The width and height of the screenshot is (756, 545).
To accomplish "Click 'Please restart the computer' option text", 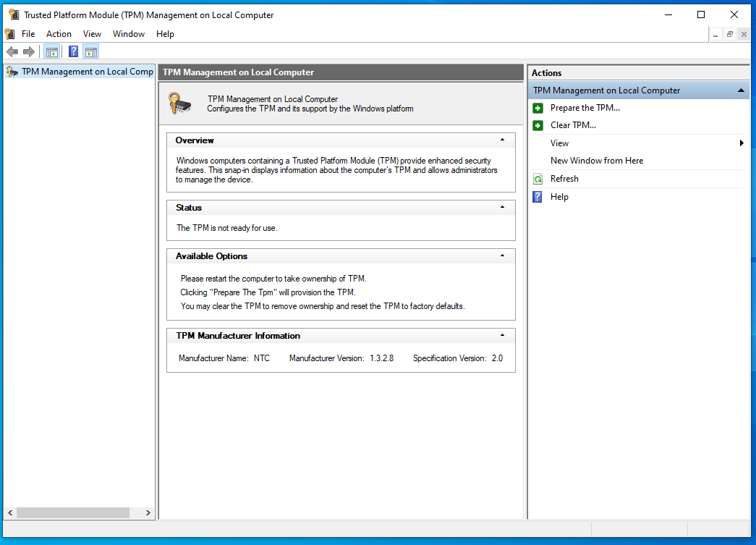I will pos(273,278).
